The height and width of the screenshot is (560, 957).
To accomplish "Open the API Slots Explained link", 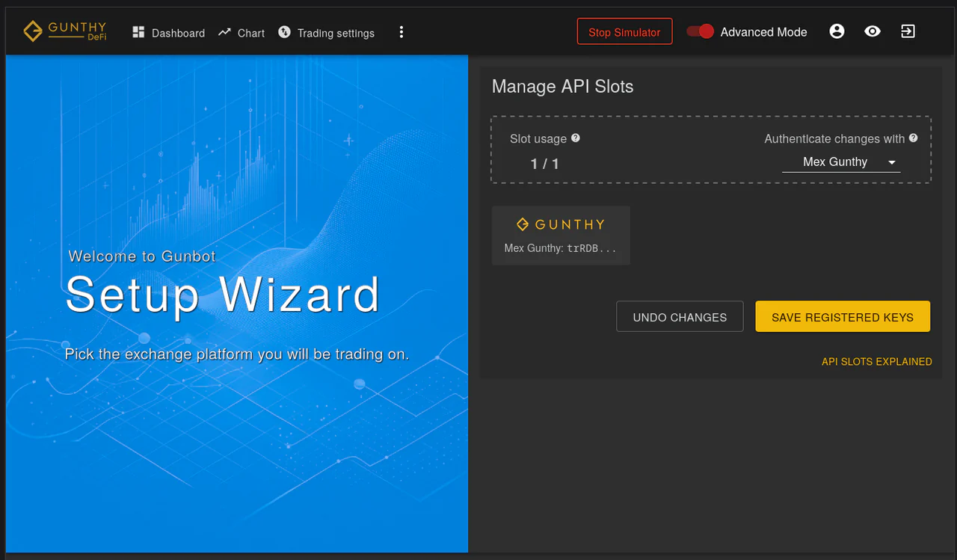I will [876, 362].
